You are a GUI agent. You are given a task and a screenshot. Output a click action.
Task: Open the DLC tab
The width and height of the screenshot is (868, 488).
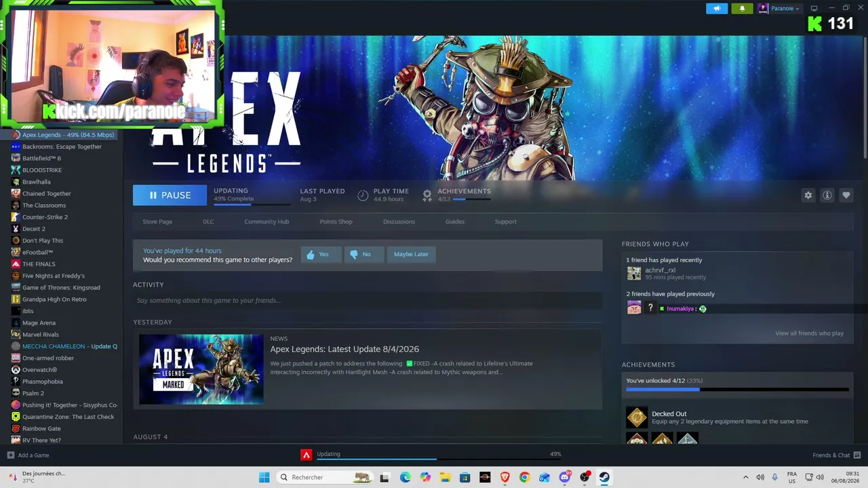(x=208, y=222)
